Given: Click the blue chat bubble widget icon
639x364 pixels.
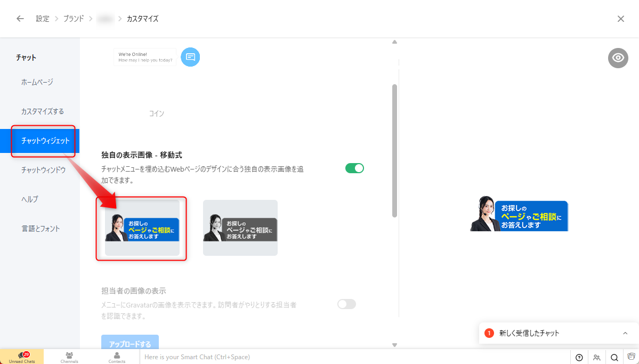Looking at the screenshot, I should (x=190, y=57).
